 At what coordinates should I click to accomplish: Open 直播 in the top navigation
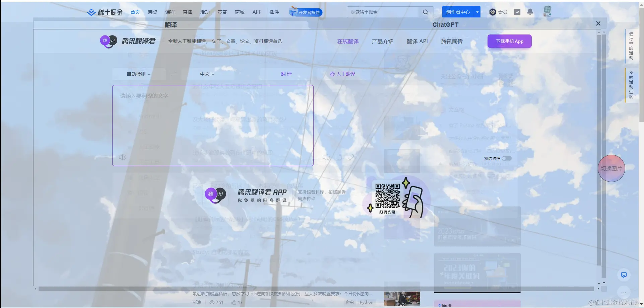point(187,12)
